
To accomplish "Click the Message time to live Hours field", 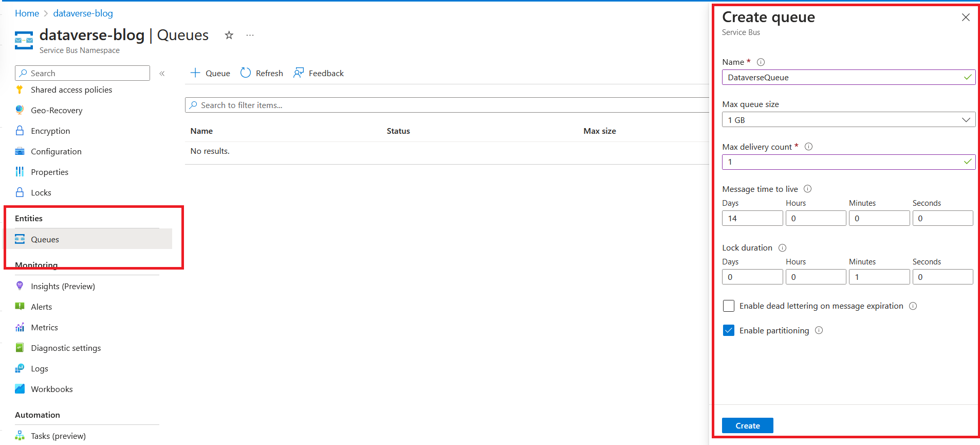I will (816, 218).
